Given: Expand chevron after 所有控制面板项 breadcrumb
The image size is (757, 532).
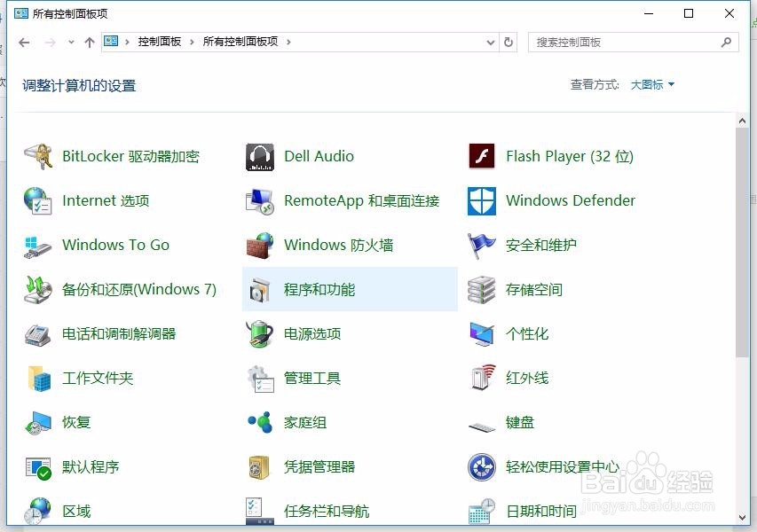Looking at the screenshot, I should click(288, 42).
